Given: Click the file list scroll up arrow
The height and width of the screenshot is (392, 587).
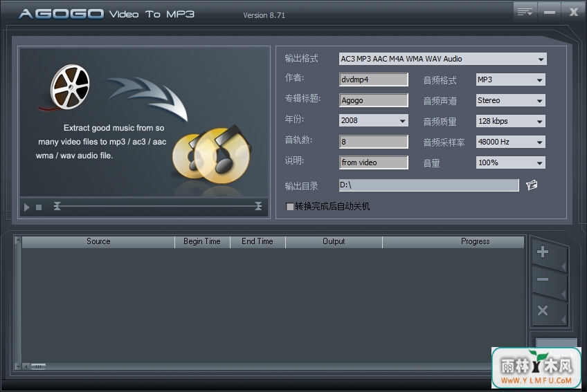Looking at the screenshot, I should click(x=17, y=240).
